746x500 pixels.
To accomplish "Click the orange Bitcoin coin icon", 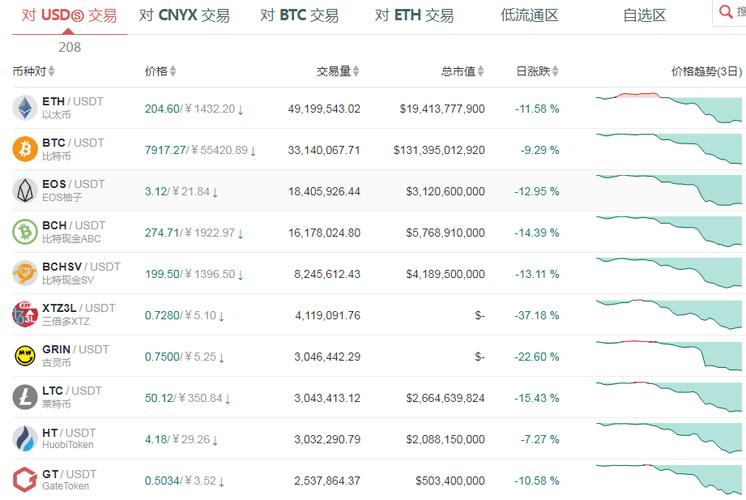I will (25, 149).
